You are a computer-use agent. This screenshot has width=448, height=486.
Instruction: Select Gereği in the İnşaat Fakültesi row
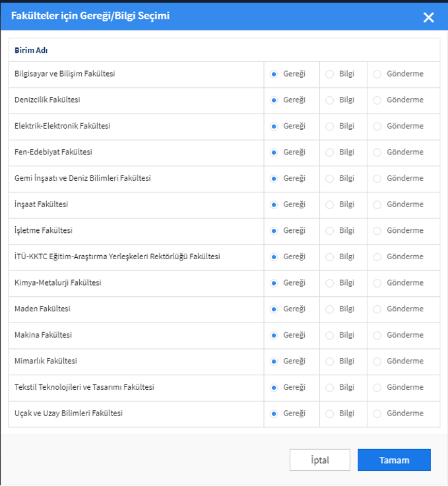274,204
